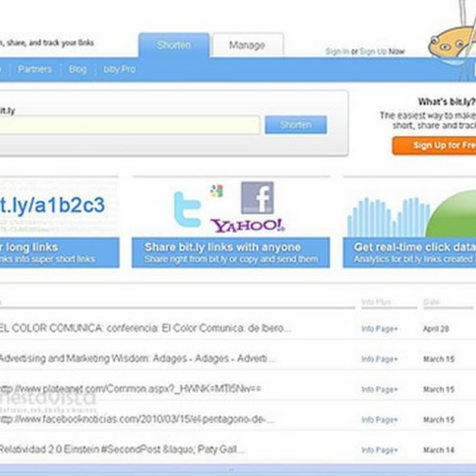476x476 pixels.
Task: Open Partners in the navigation bar
Action: [x=35, y=69]
